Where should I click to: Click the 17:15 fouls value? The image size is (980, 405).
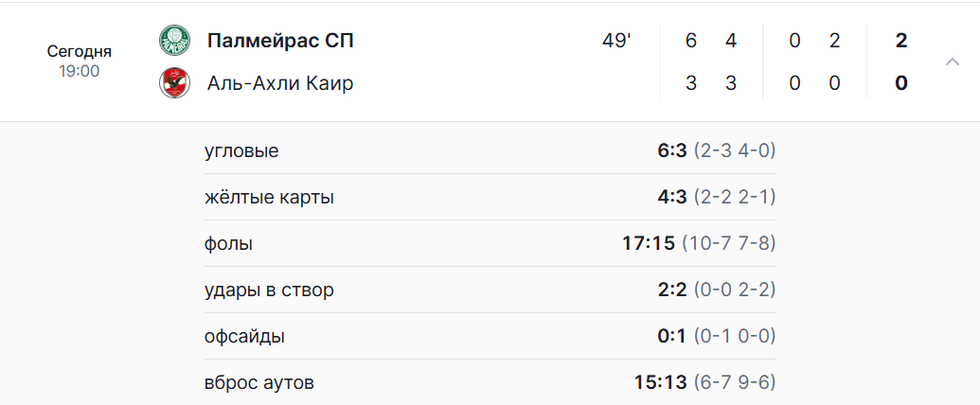(649, 244)
